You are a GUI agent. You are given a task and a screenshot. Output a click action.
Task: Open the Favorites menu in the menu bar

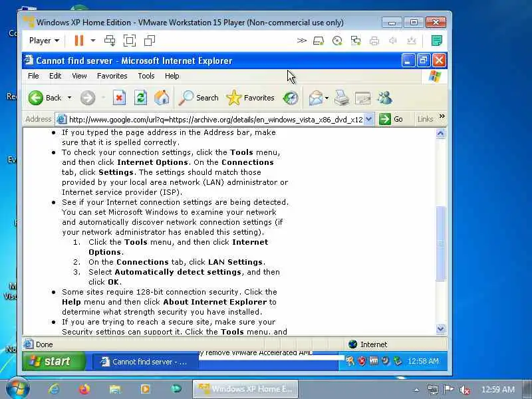coord(112,76)
